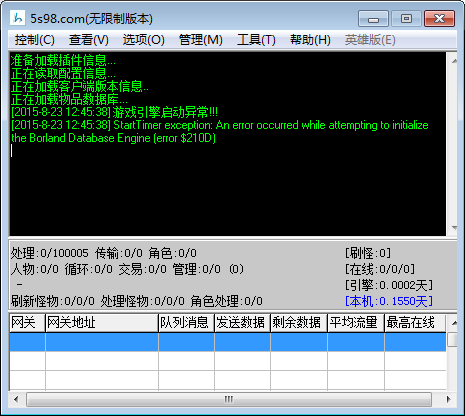
Task: Click the 最高在线 column header
Action: [415, 323]
